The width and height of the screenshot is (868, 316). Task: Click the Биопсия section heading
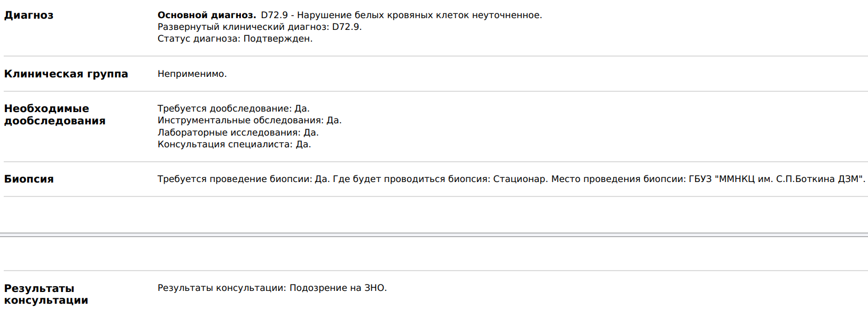tap(29, 179)
